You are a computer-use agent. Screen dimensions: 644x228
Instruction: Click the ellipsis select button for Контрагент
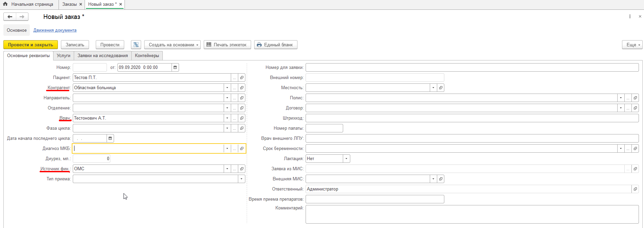tap(234, 88)
